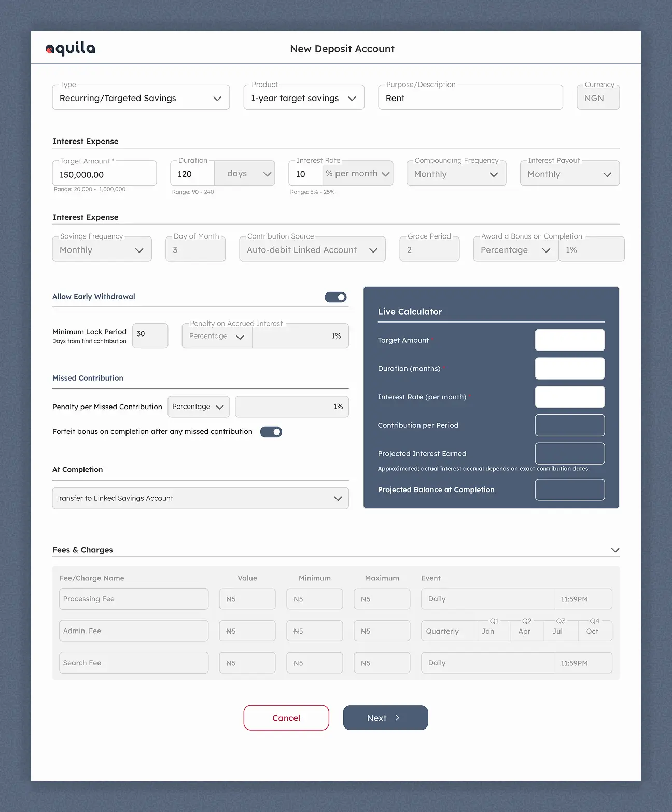Click Penalty per Missed Contribution value field
The width and height of the screenshot is (672, 812).
[292, 407]
